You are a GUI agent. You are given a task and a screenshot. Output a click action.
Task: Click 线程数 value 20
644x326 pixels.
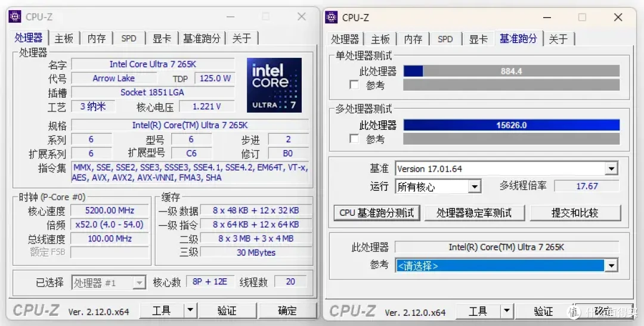[290, 281]
